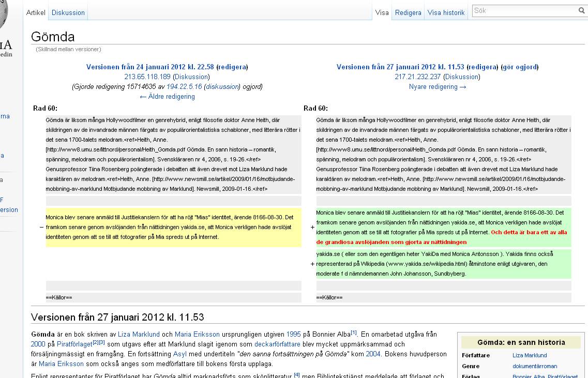
Task: Open Liza Marklund link in article text
Action: [x=139, y=334]
